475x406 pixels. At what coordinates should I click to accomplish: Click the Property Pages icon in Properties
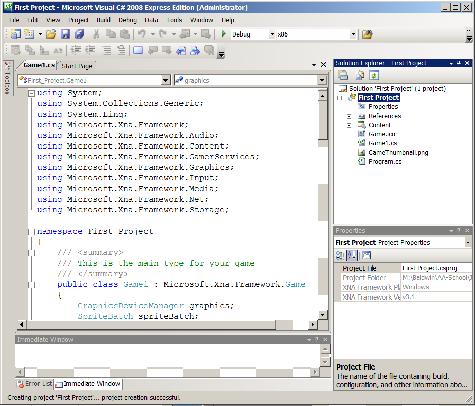[x=366, y=255]
